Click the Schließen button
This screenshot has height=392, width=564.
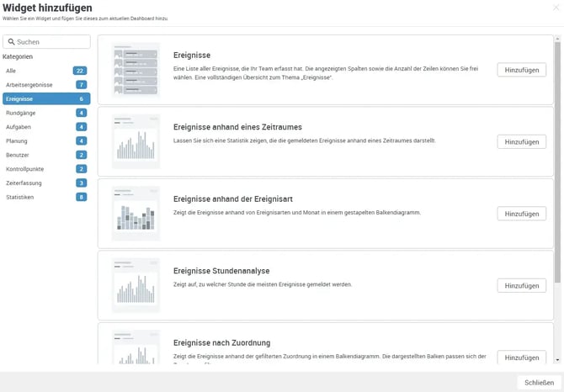[x=539, y=383]
